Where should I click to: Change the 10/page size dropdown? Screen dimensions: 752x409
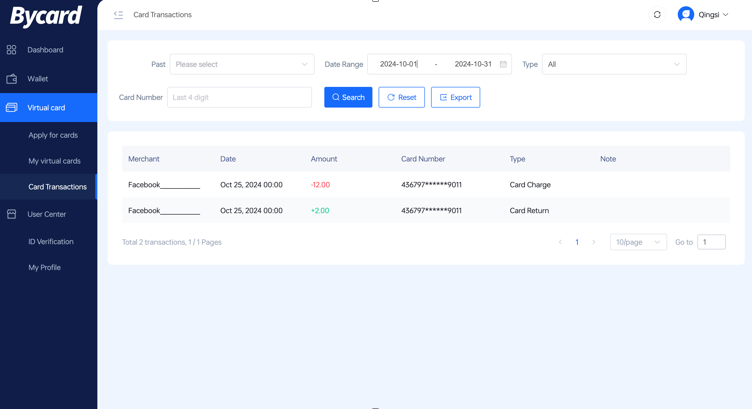point(637,242)
